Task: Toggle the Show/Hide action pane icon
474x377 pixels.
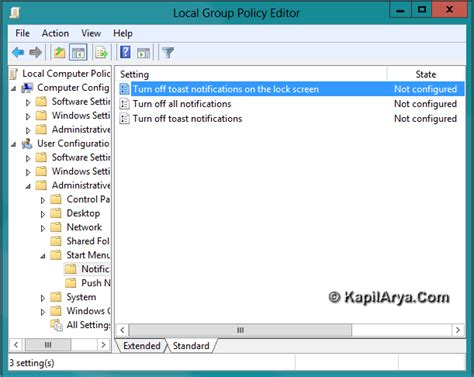Action: [144, 53]
